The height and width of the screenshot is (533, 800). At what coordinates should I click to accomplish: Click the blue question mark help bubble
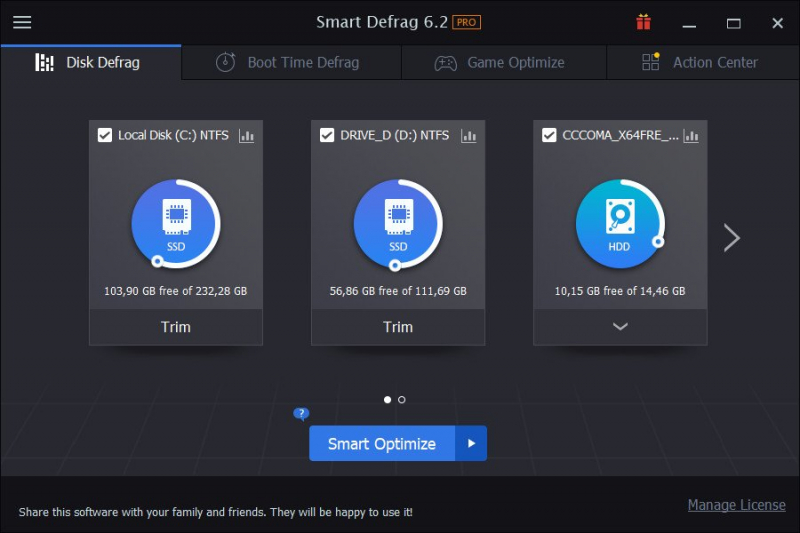[301, 413]
